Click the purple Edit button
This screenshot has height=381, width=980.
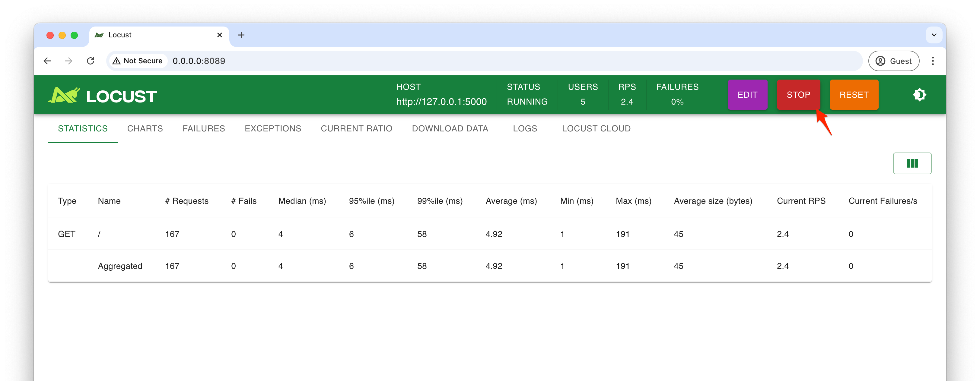[x=747, y=95]
